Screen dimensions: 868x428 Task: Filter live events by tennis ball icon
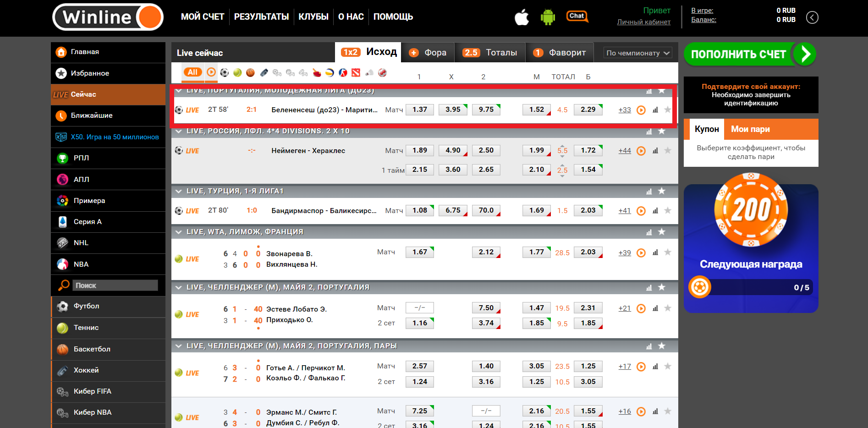pyautogui.click(x=237, y=72)
